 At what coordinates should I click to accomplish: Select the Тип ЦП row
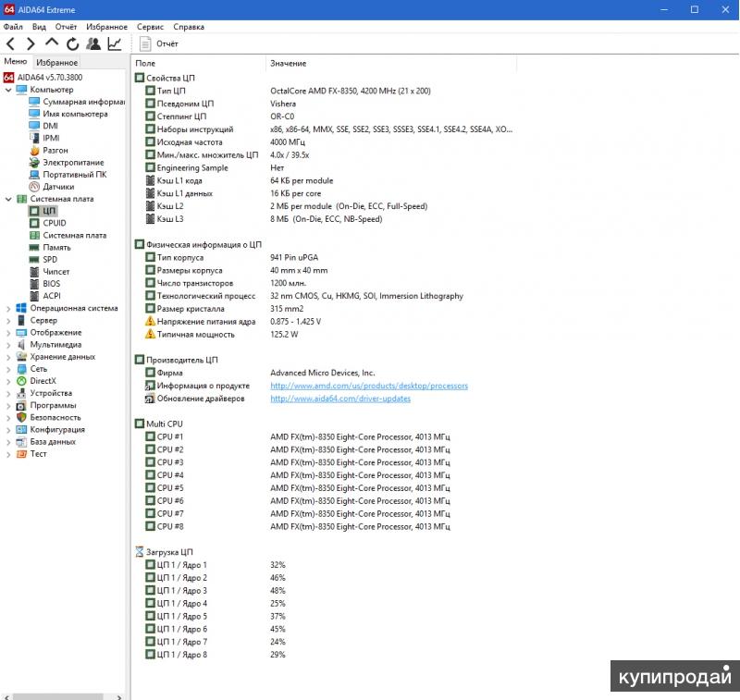288,91
